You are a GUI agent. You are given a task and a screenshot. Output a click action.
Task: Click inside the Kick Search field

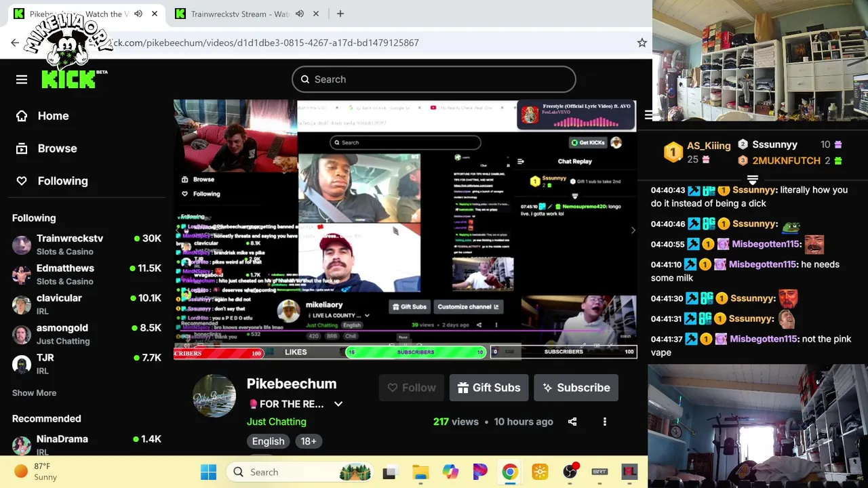[x=434, y=79]
